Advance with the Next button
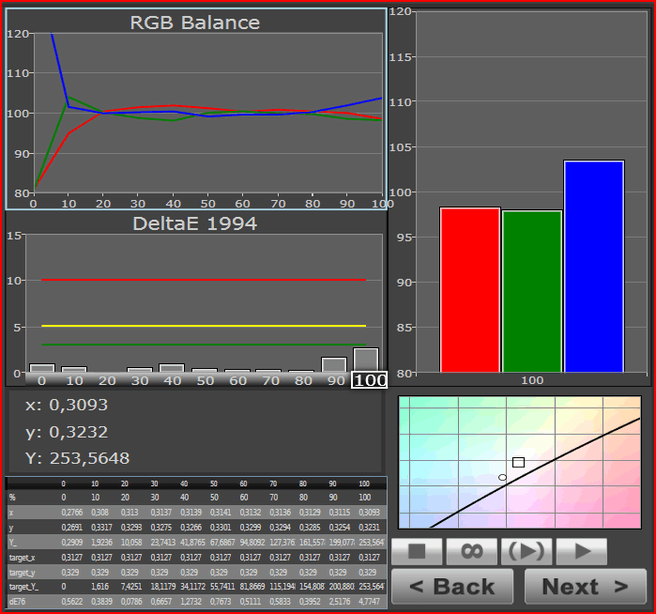This screenshot has width=656, height=614. pos(585,586)
